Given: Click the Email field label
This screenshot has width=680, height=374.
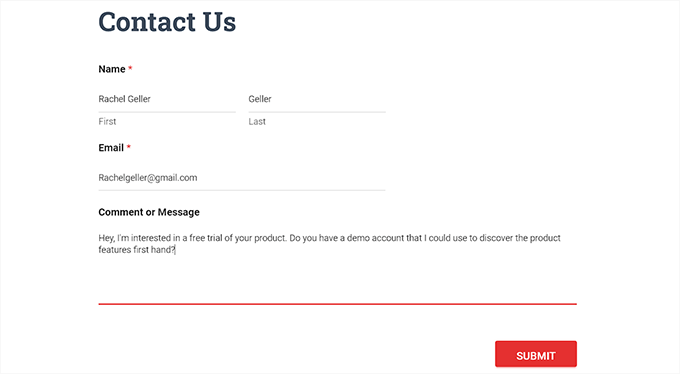Looking at the screenshot, I should click(x=111, y=148).
